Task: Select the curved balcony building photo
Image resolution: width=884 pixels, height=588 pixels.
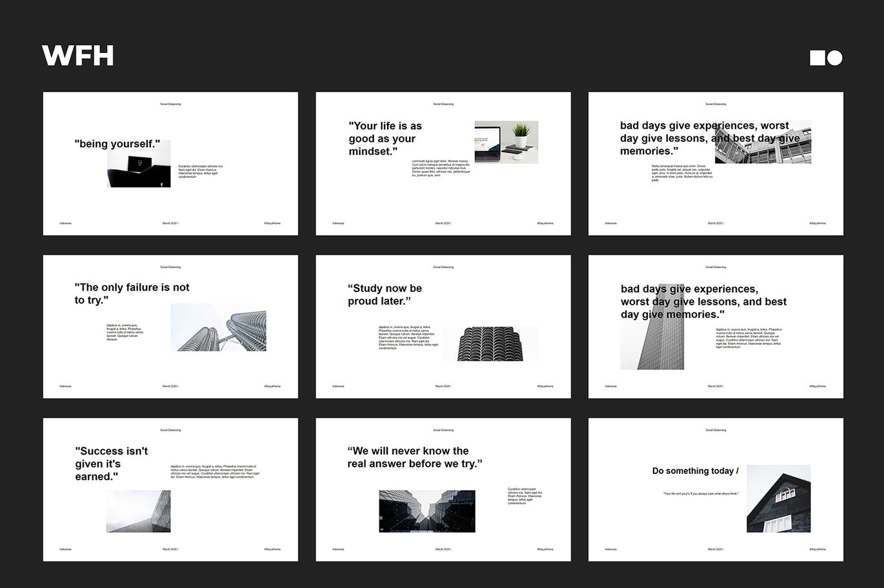Action: tap(490, 344)
